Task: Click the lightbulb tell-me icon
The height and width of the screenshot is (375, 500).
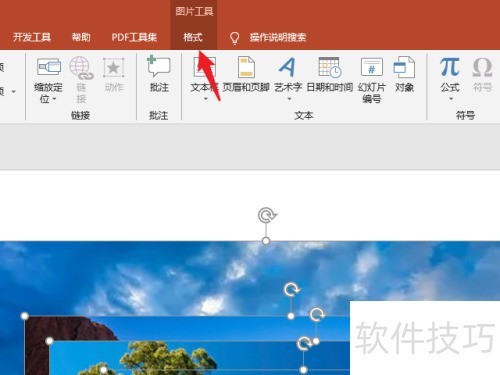Action: 235,38
